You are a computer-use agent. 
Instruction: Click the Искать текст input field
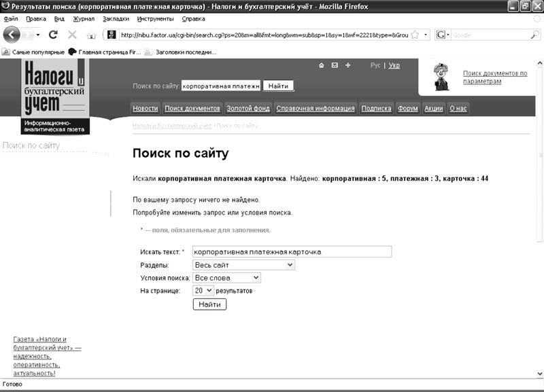click(292, 251)
